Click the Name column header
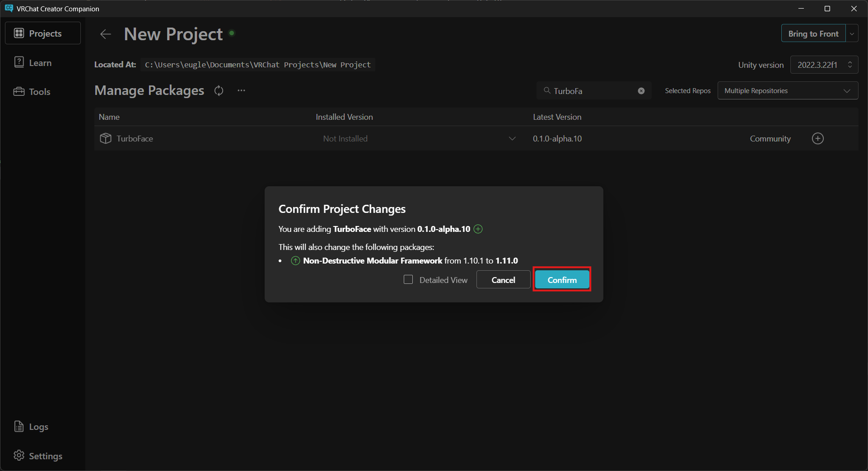This screenshot has width=868, height=471. coord(109,117)
